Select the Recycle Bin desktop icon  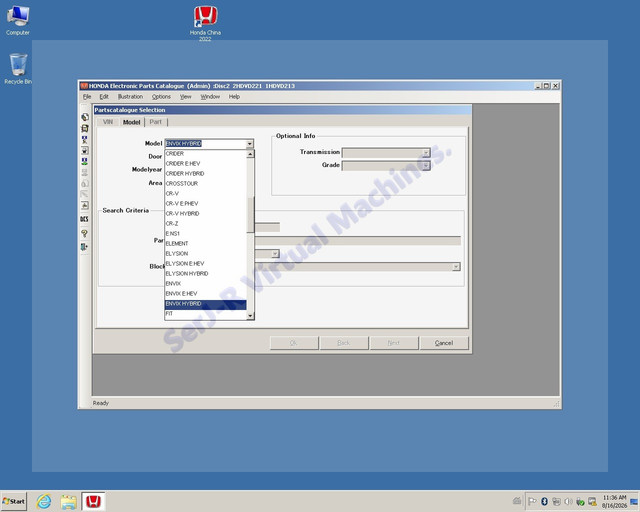18,69
